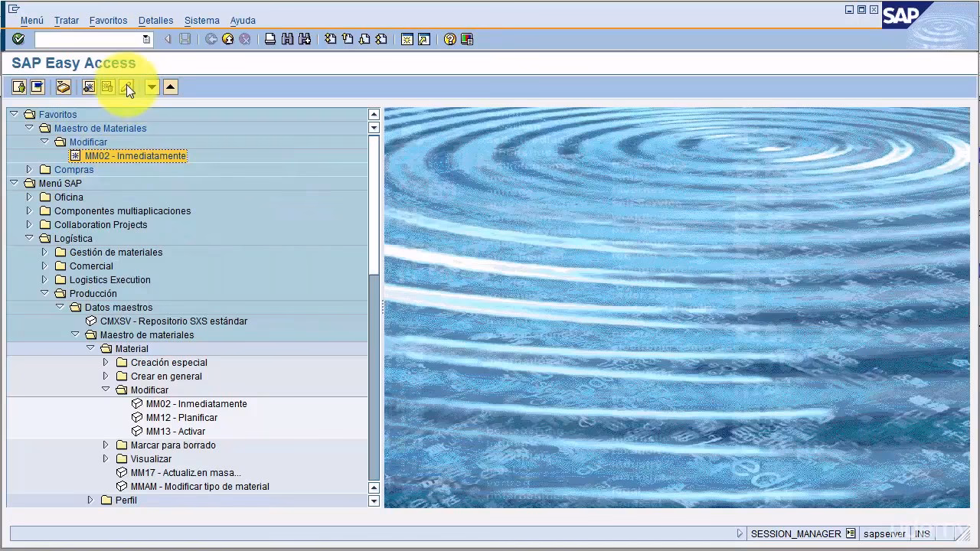Select MMAM - Modificar tipo de material
Image resolution: width=980 pixels, height=551 pixels.
pos(199,487)
